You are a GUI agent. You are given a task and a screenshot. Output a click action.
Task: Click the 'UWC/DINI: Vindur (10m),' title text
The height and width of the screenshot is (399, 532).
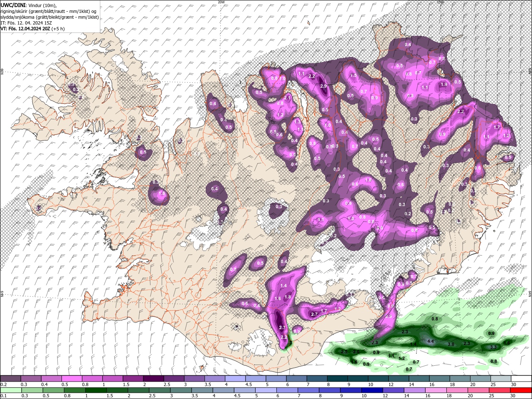point(29,5)
